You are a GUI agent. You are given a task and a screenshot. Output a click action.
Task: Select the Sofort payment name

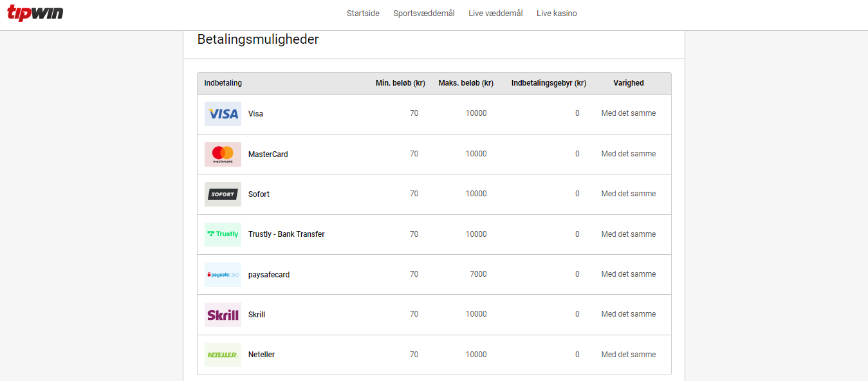point(259,194)
